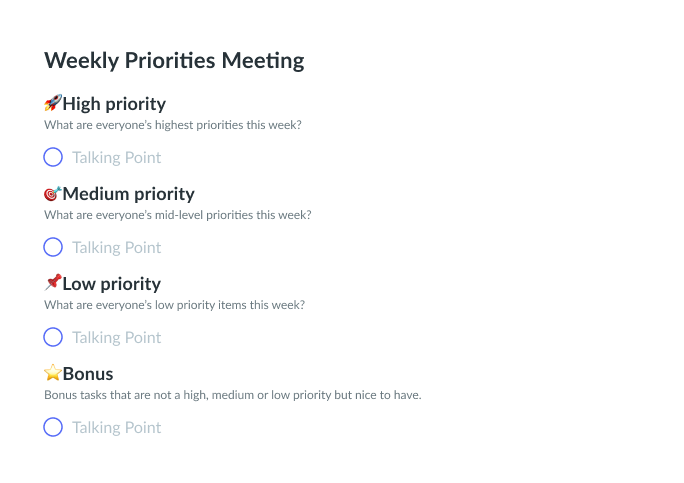Click the mid-level priorities question text
684x483 pixels.
(177, 215)
